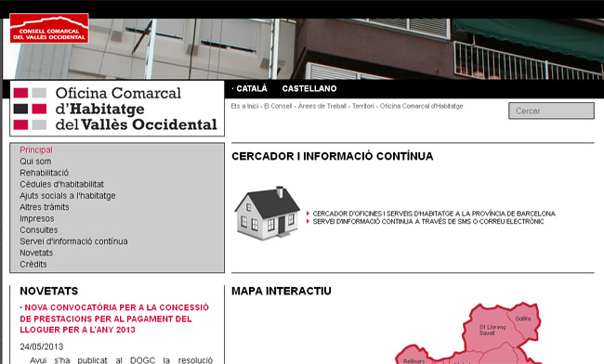
Task: Open Consultes in the side menu
Action: pyautogui.click(x=39, y=230)
